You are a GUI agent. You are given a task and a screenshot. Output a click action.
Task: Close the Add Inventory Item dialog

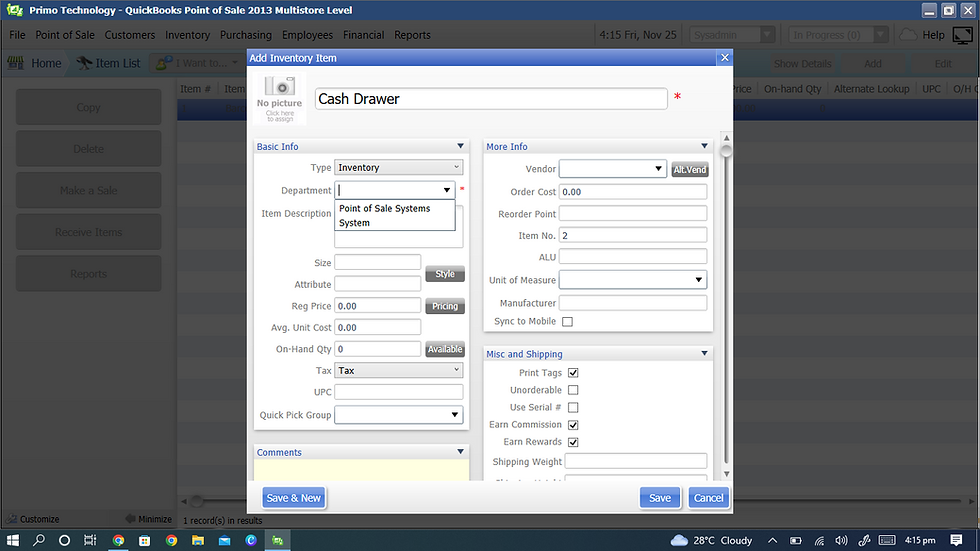724,57
